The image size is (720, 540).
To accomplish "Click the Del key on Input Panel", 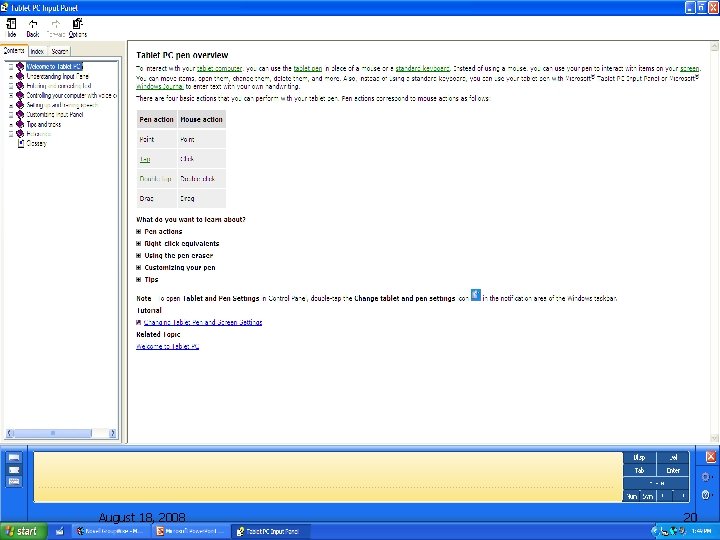I will click(x=673, y=457).
